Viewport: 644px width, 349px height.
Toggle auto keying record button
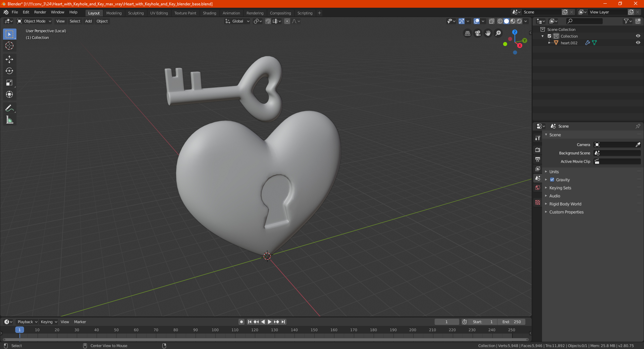pyautogui.click(x=241, y=322)
